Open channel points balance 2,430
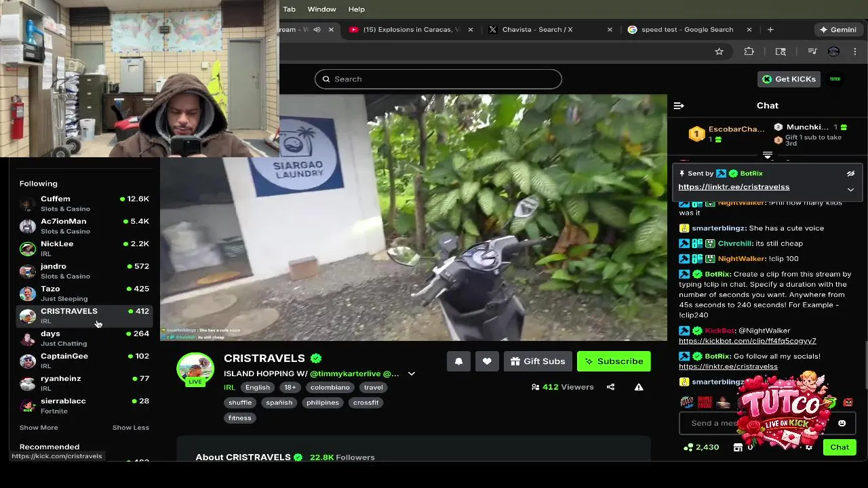Image resolution: width=868 pixels, height=488 pixels. [x=701, y=447]
